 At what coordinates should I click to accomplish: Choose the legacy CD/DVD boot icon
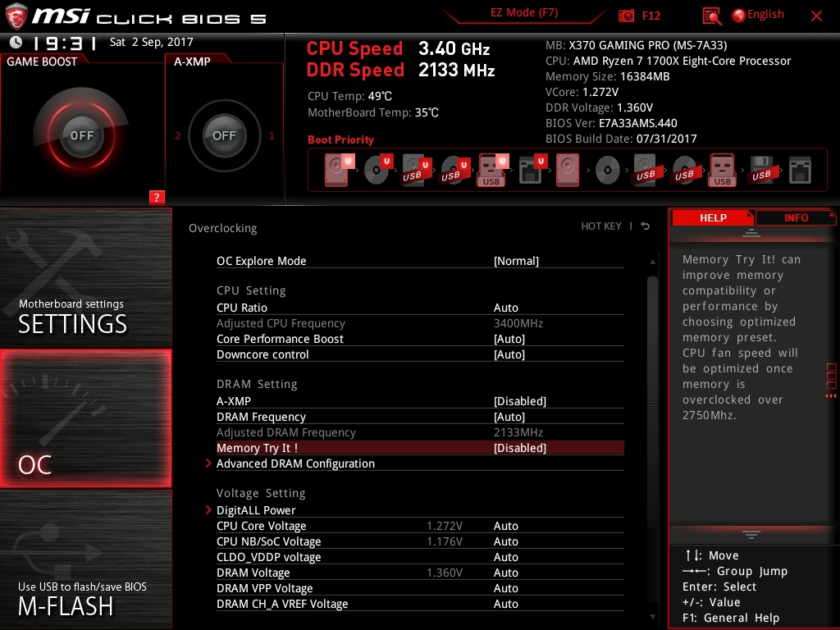click(x=608, y=171)
